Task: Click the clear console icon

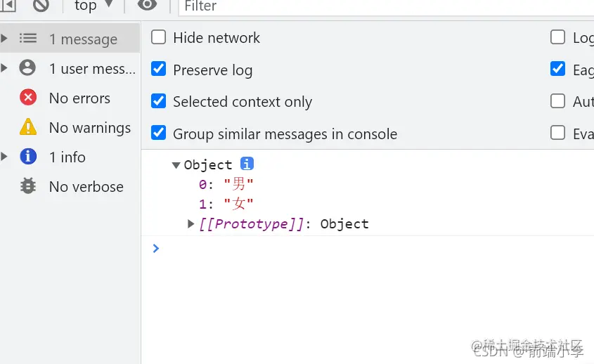Action: click(41, 6)
